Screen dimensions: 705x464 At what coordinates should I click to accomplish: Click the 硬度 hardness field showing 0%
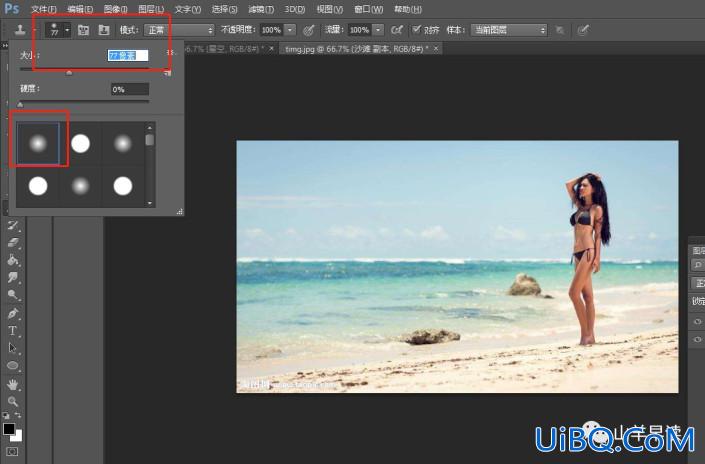[x=130, y=89]
